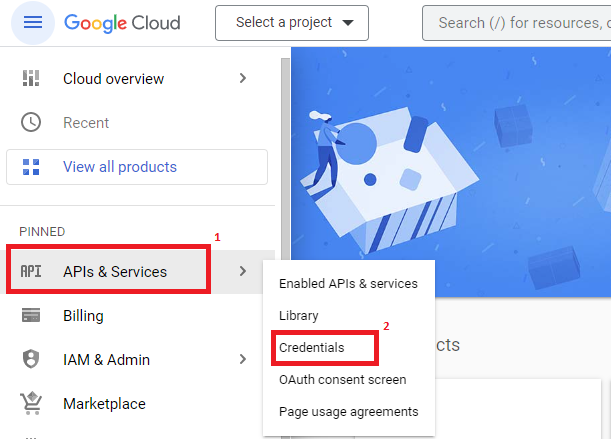Click the Recent clock icon
The width and height of the screenshot is (611, 439).
[31, 123]
